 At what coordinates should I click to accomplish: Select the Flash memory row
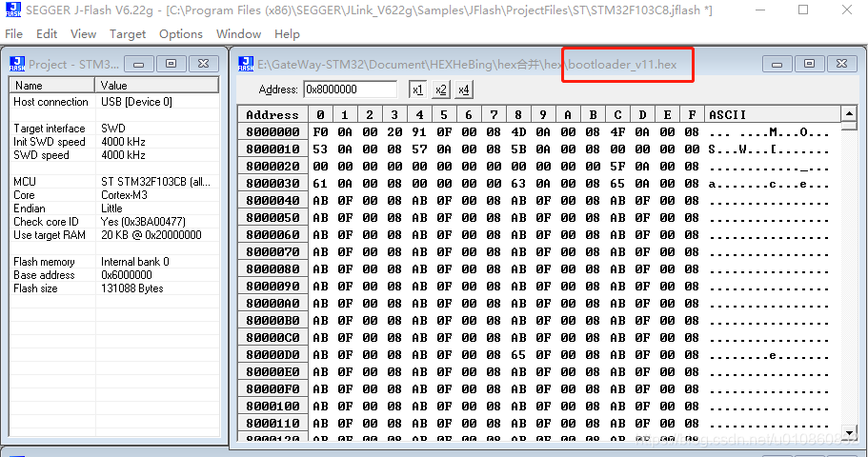(x=114, y=262)
